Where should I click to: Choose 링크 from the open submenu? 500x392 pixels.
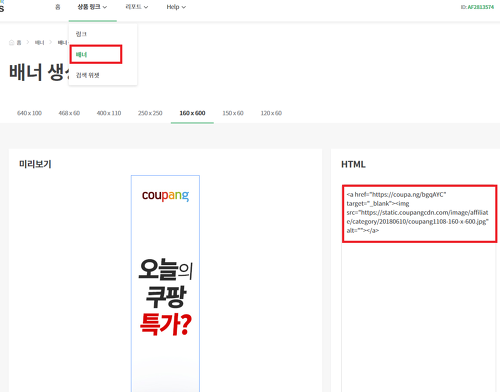(81, 34)
